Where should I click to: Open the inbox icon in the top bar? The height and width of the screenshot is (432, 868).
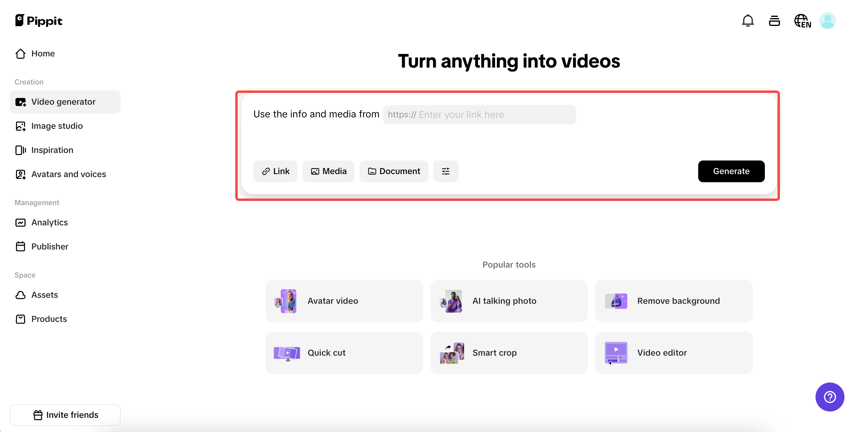point(774,21)
